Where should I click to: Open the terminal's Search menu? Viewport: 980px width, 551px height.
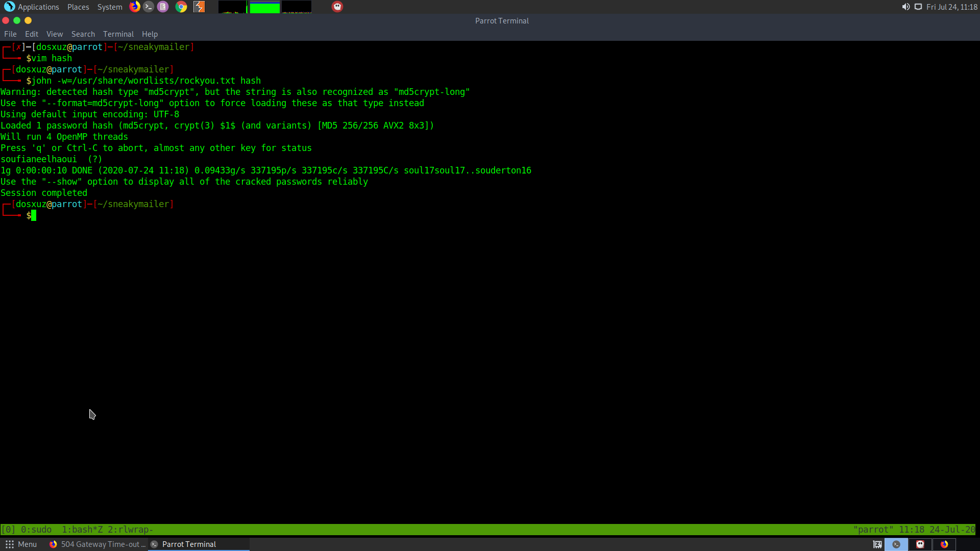tap(83, 34)
